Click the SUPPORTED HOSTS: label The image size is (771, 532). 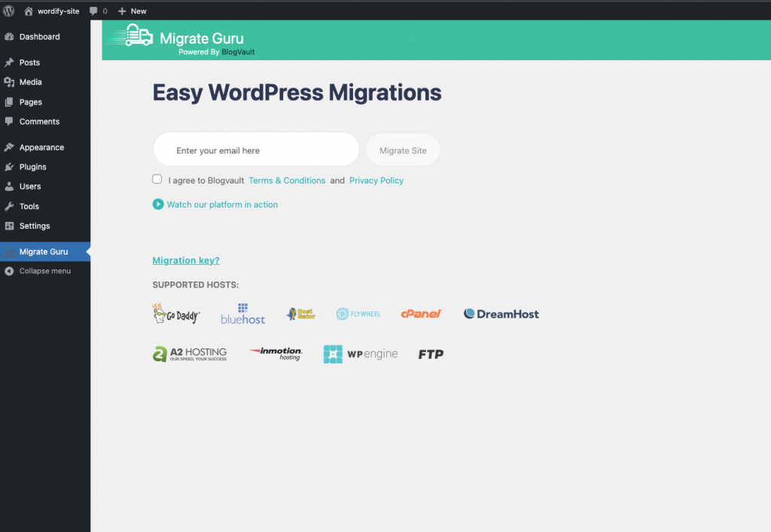pyautogui.click(x=196, y=285)
